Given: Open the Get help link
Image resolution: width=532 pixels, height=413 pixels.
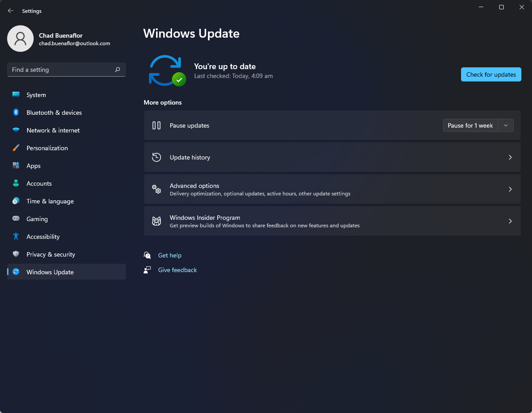Looking at the screenshot, I should (170, 255).
